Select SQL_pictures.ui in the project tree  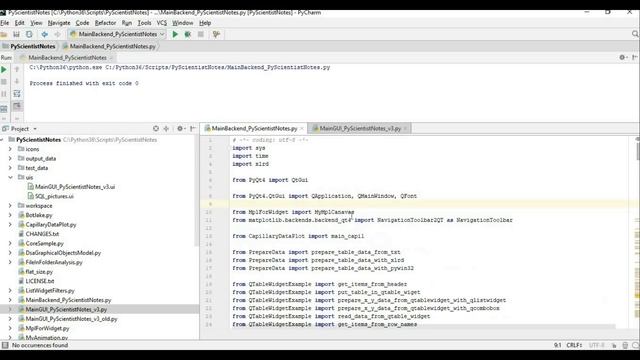pos(54,196)
